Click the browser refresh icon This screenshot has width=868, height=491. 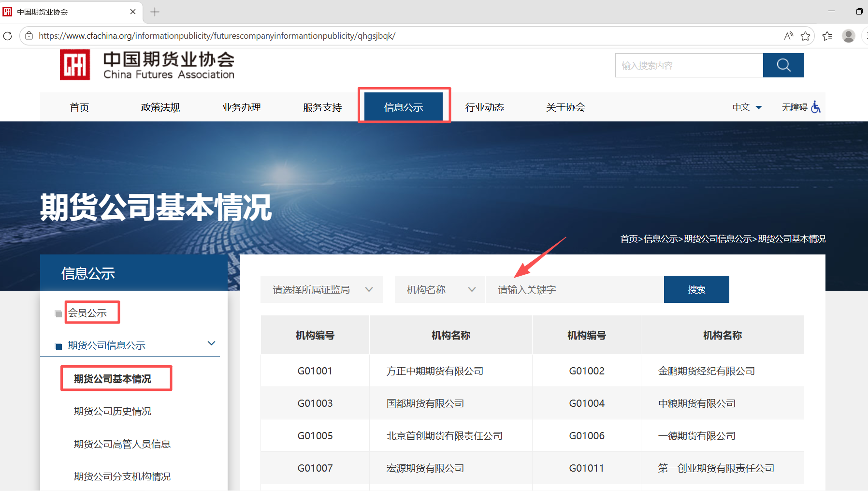point(8,36)
